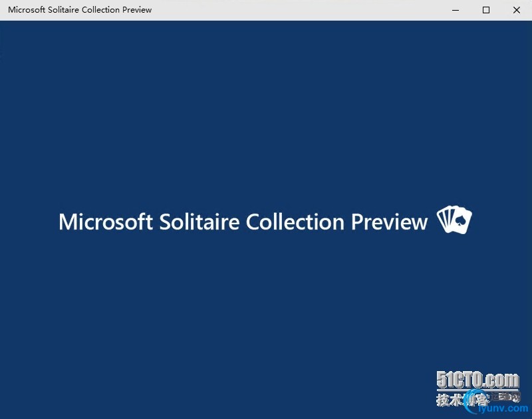Image resolution: width=532 pixels, height=419 pixels.
Task: Click the playing cards logo icon
Action: click(x=454, y=219)
